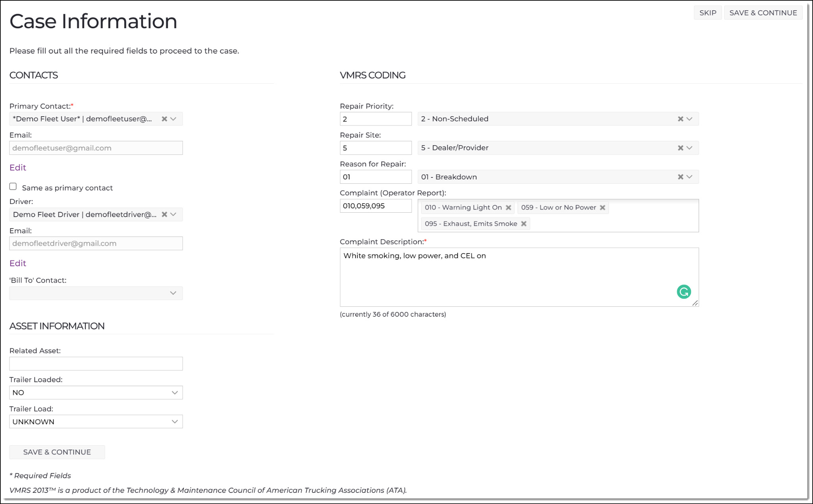
Task: Click the Repair Site code field with 5
Action: point(376,148)
